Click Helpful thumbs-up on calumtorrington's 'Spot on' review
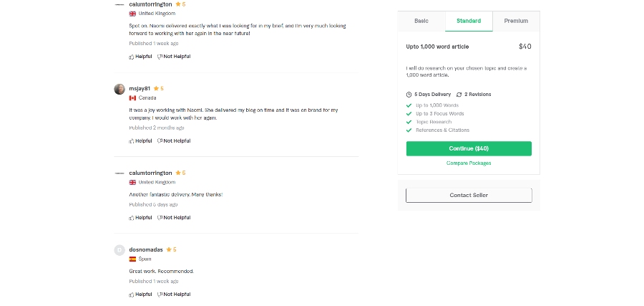This screenshot has width=644, height=306. coord(140,57)
